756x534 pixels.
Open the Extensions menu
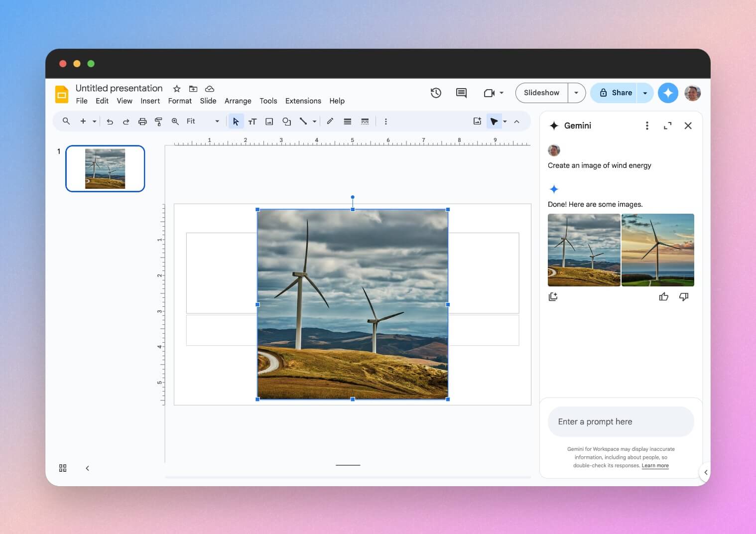click(x=303, y=101)
